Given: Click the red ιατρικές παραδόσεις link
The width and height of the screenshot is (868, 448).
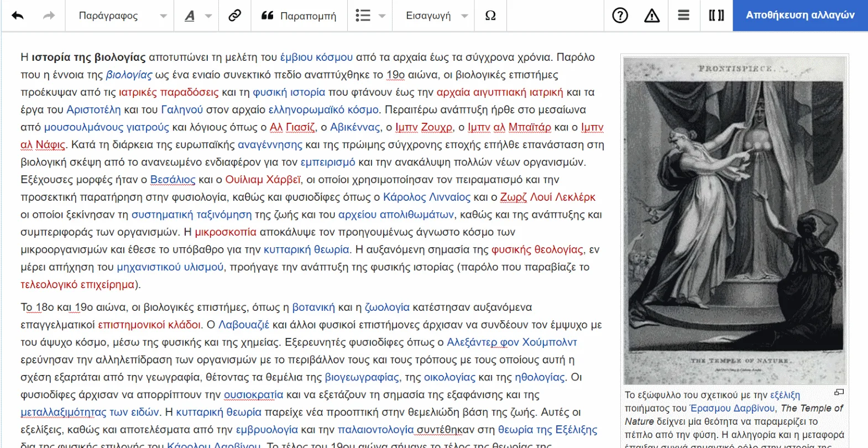Looking at the screenshot, I should [x=169, y=92].
